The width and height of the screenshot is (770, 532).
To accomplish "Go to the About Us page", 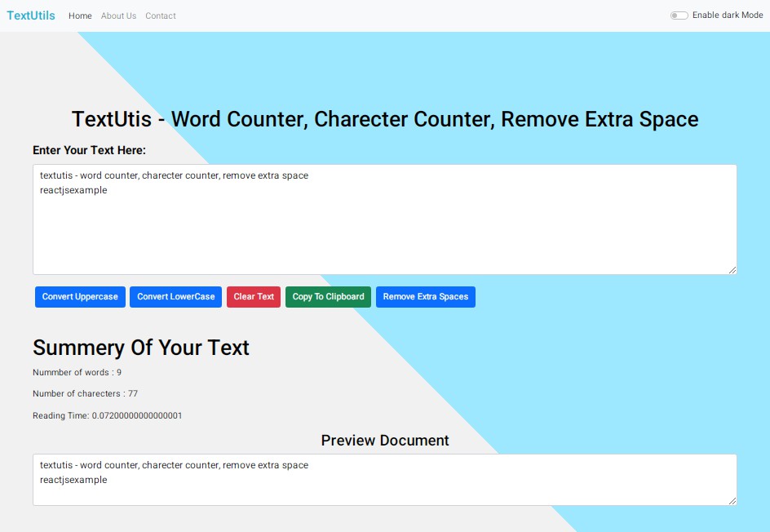I will [x=118, y=16].
